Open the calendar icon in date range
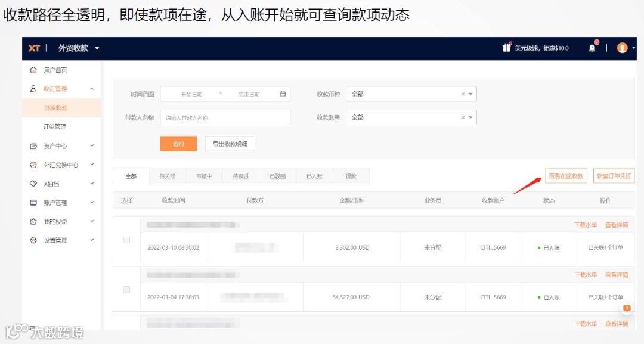 point(283,94)
